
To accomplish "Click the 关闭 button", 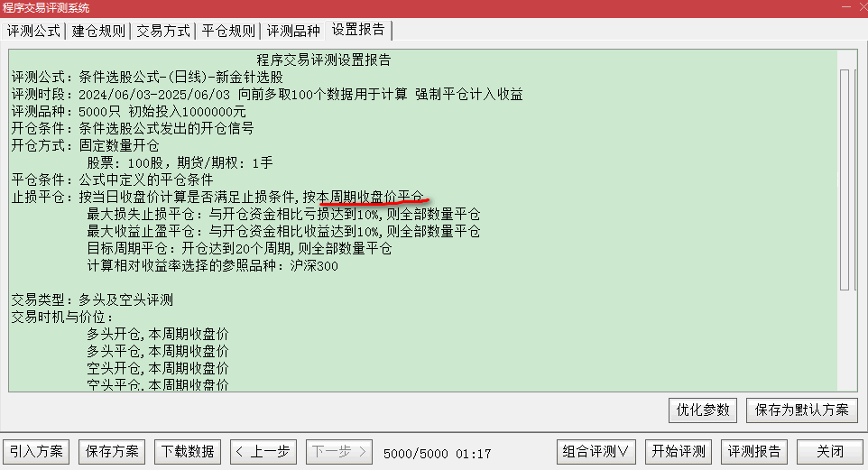I will pyautogui.click(x=830, y=452).
